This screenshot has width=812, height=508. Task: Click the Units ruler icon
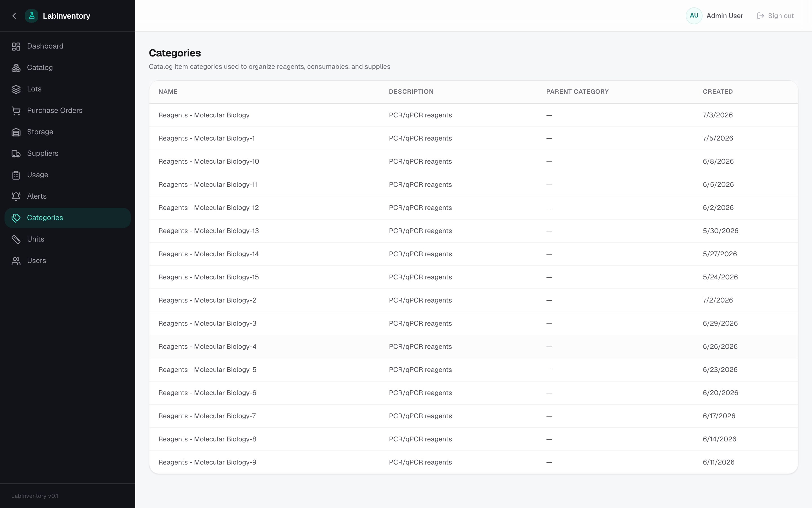coord(16,240)
